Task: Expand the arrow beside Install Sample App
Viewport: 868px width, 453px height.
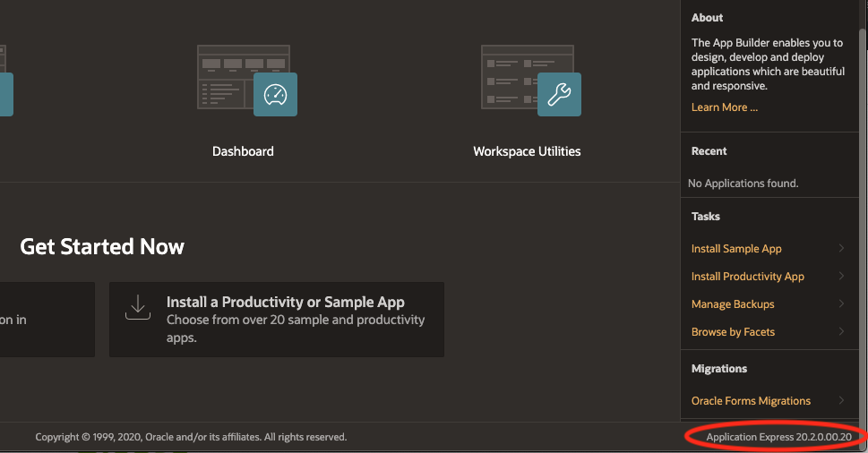Action: [x=841, y=249]
